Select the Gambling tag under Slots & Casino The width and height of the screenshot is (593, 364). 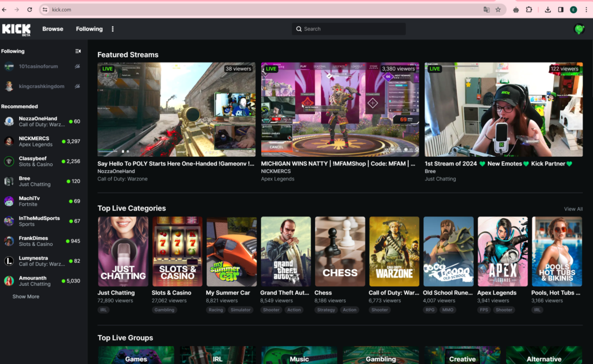click(x=164, y=310)
